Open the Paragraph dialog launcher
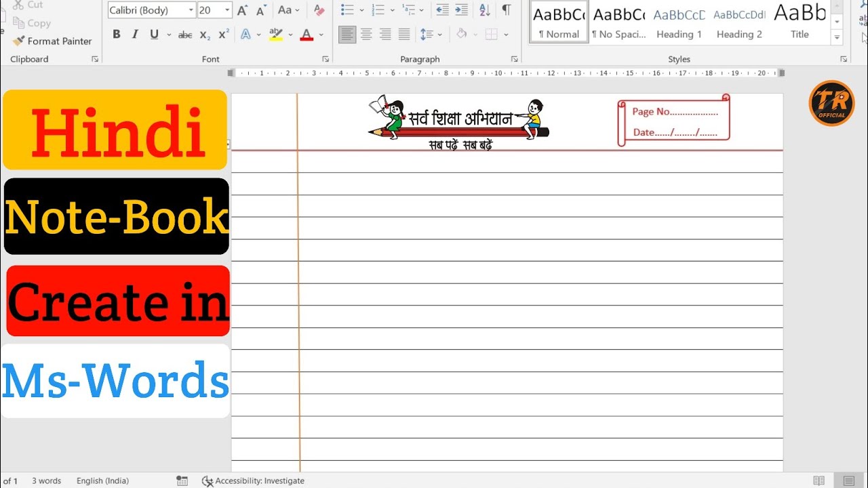Image resolution: width=868 pixels, height=488 pixels. click(x=514, y=60)
